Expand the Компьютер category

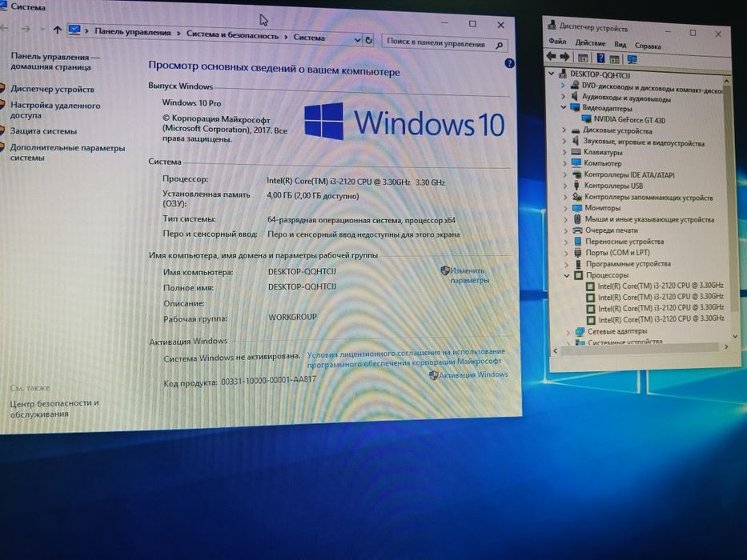564,163
